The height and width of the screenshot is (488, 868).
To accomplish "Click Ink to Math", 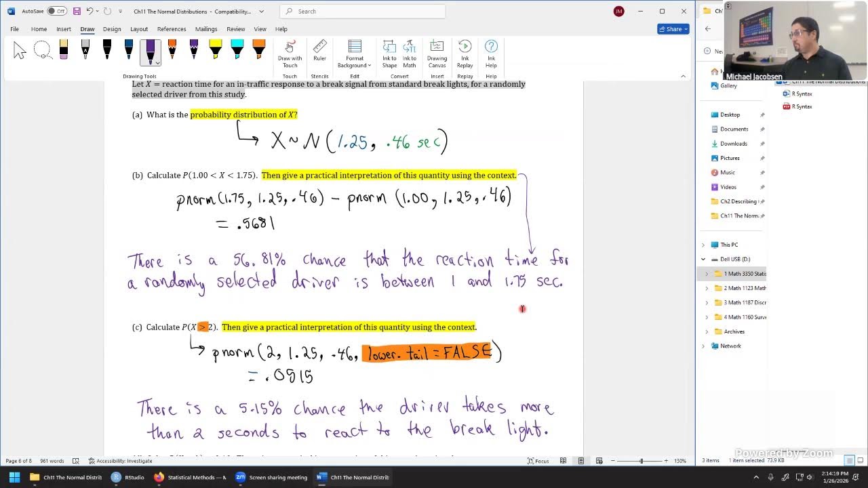I will coord(410,54).
